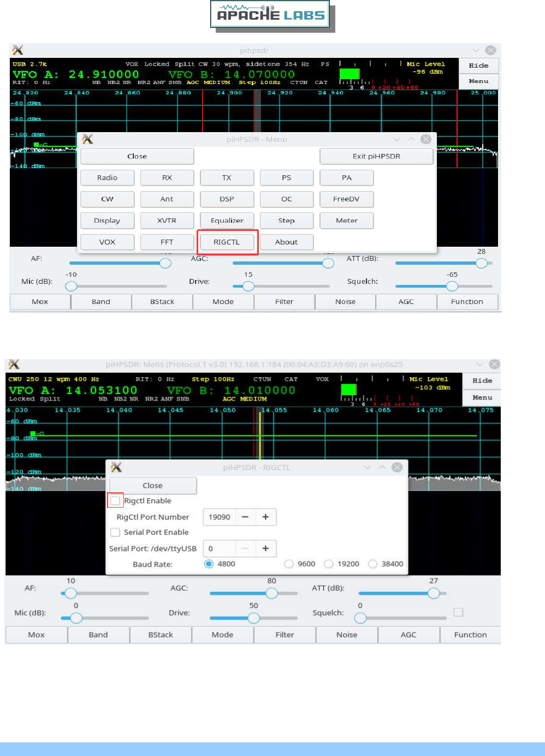Open the Meter settings button
The image size is (545, 756).
click(x=347, y=221)
